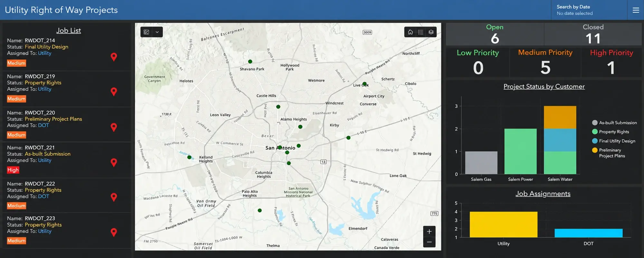This screenshot has height=258, width=644.
Task: Zoom in on the map
Action: [x=429, y=231]
